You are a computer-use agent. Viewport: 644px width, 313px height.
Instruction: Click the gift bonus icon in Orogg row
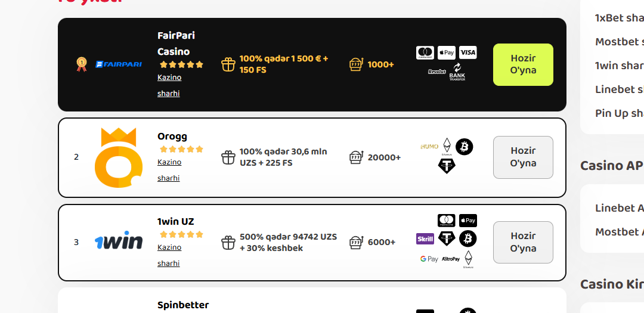(228, 157)
